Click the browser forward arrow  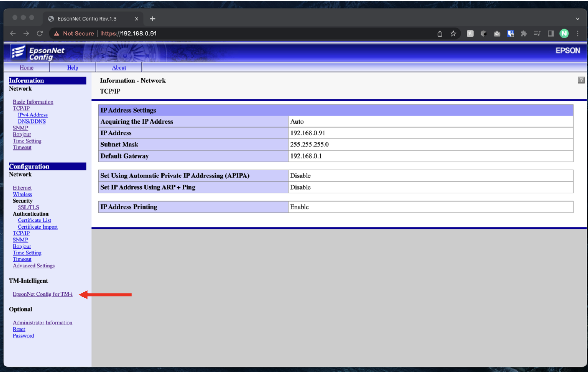[x=26, y=33]
